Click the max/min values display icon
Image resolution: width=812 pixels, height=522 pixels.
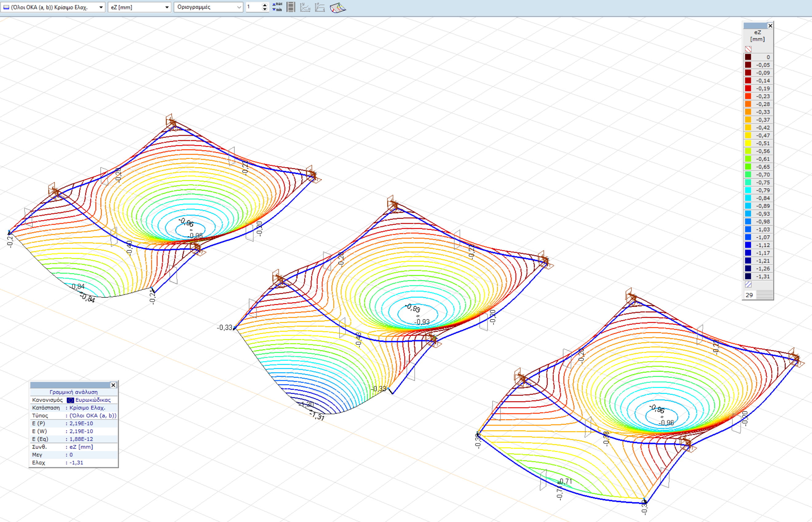point(277,7)
